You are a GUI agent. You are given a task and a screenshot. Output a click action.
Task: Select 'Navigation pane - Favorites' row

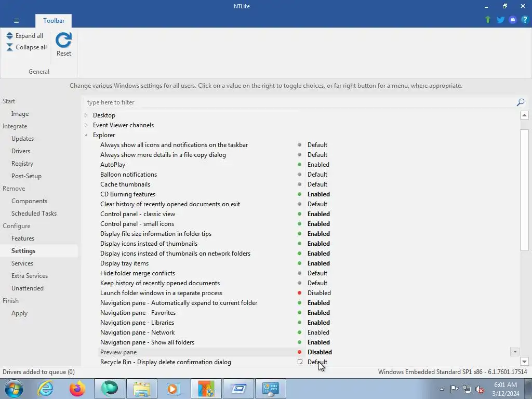point(138,313)
